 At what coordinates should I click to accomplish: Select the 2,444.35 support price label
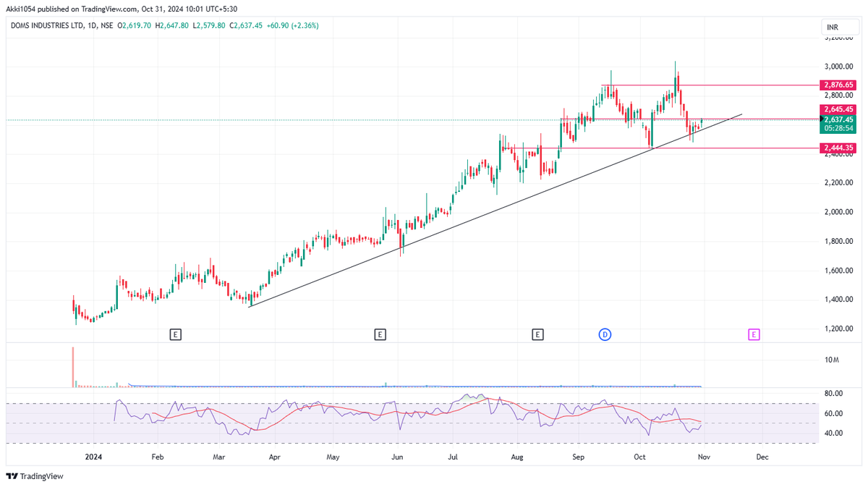click(x=838, y=148)
